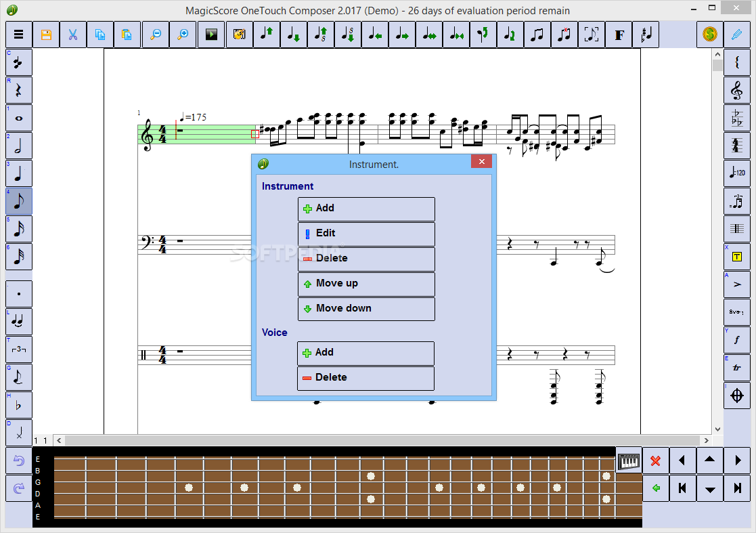Click the barline icon in right panel
Screen dimensions: 756x533
(737, 229)
